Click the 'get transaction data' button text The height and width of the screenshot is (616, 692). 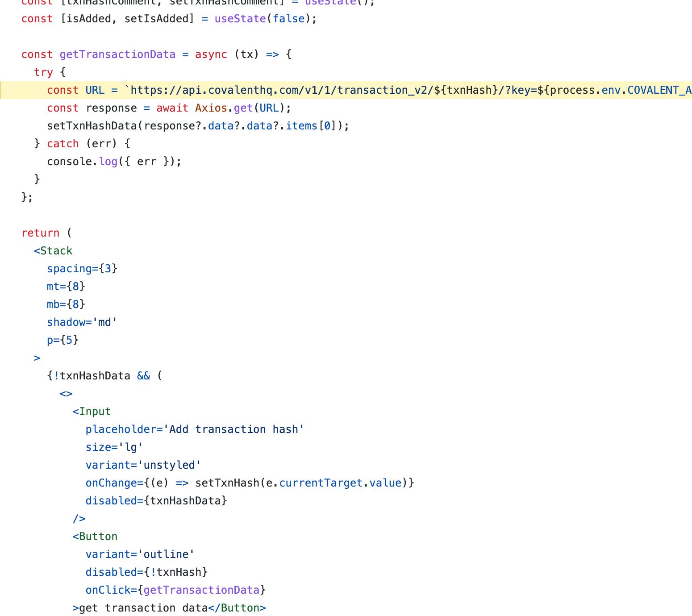point(143,608)
